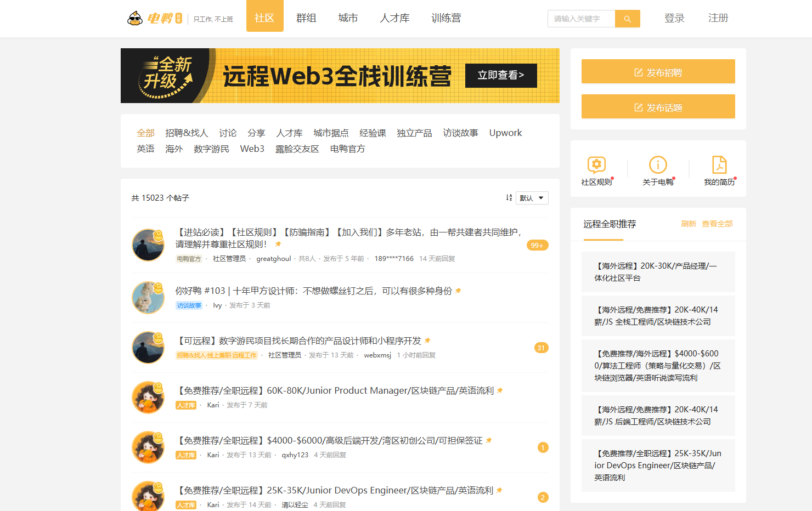This screenshot has height=511, width=812.
Task: Select the 城市据点 category filter
Action: [331, 133]
